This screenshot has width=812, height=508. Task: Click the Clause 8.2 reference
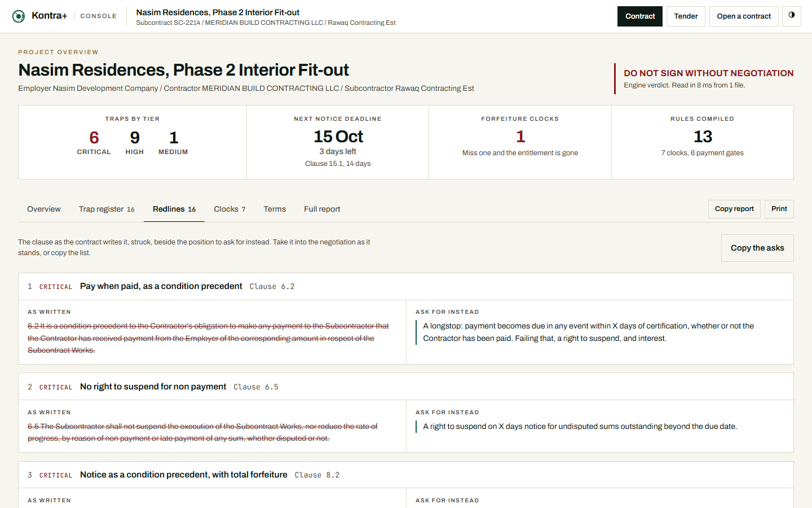point(317,475)
